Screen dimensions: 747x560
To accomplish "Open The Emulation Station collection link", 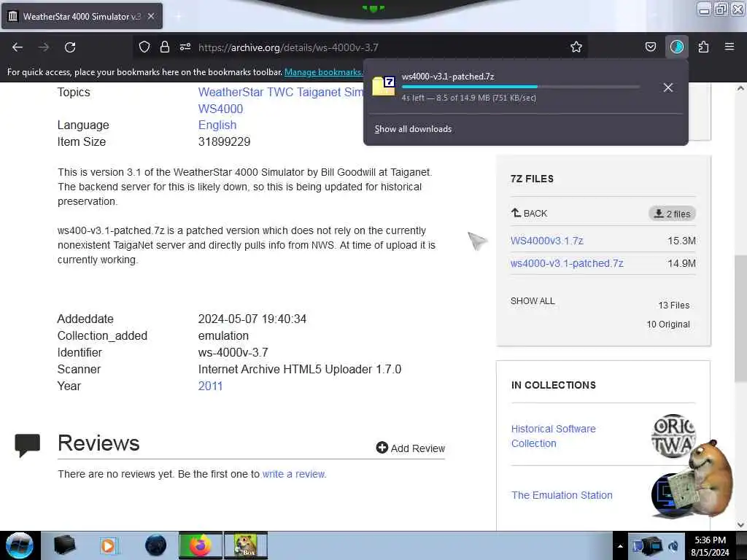I will pos(562,495).
